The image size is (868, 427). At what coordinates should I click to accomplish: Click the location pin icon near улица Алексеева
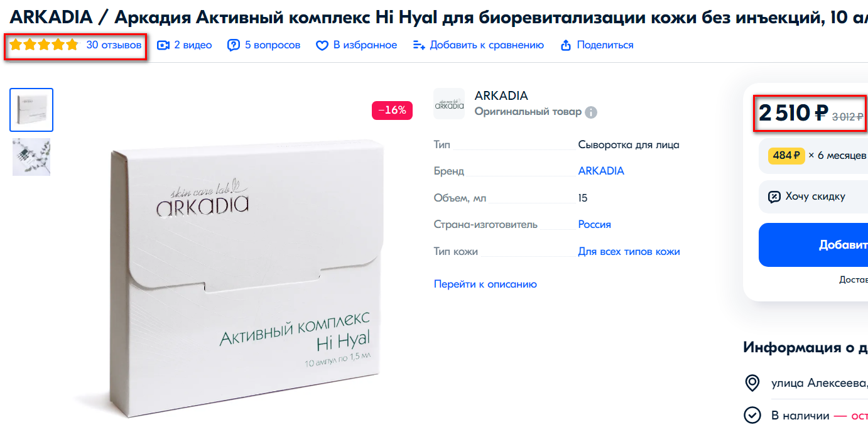[752, 382]
